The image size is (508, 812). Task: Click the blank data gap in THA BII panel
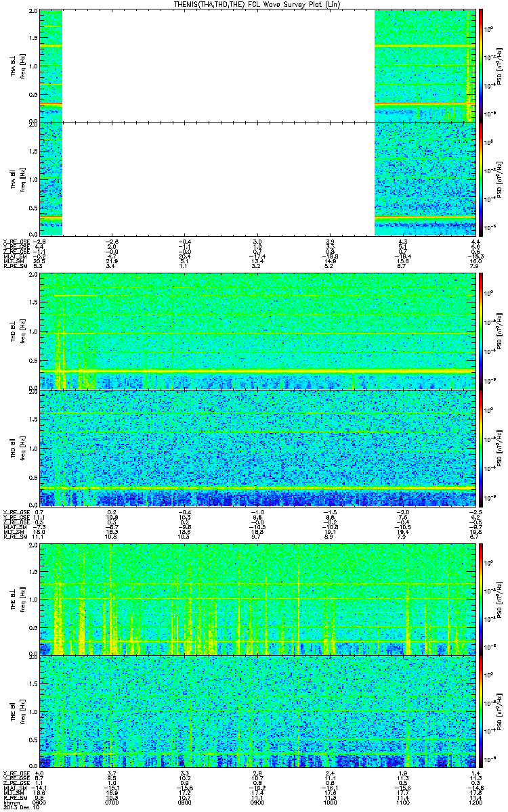tap(218, 179)
